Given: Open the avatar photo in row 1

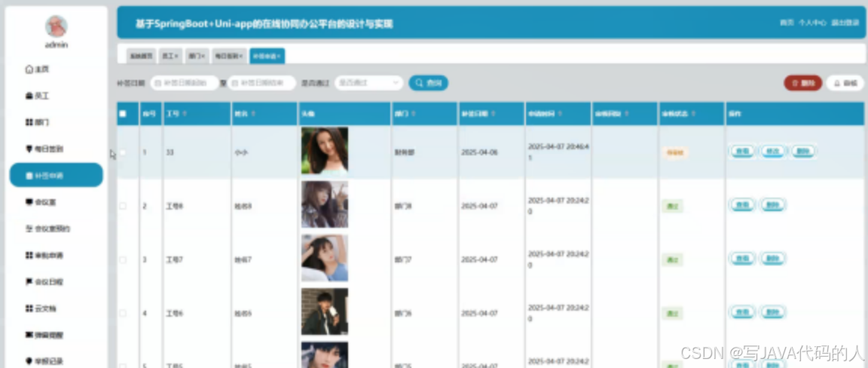Looking at the screenshot, I should 325,151.
